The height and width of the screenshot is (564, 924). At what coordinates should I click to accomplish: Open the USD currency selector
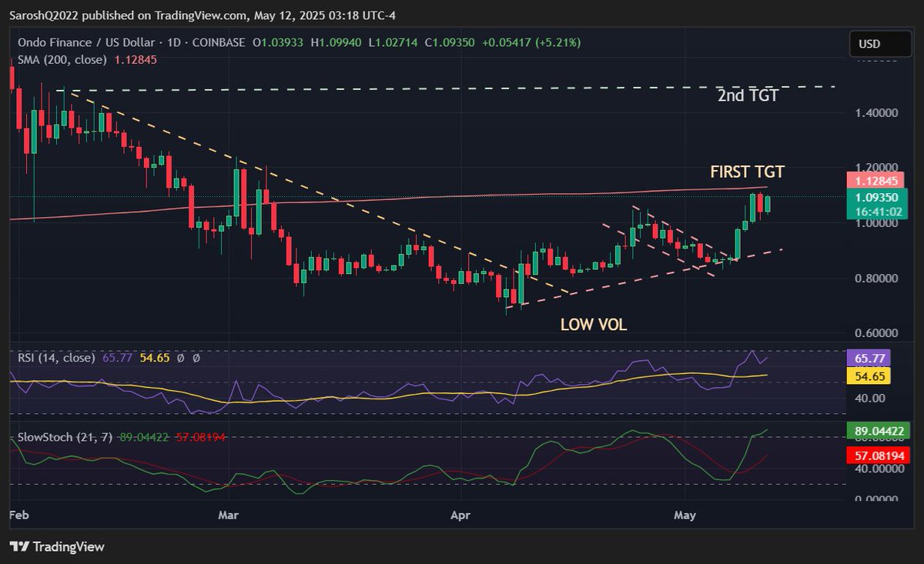pos(879,44)
